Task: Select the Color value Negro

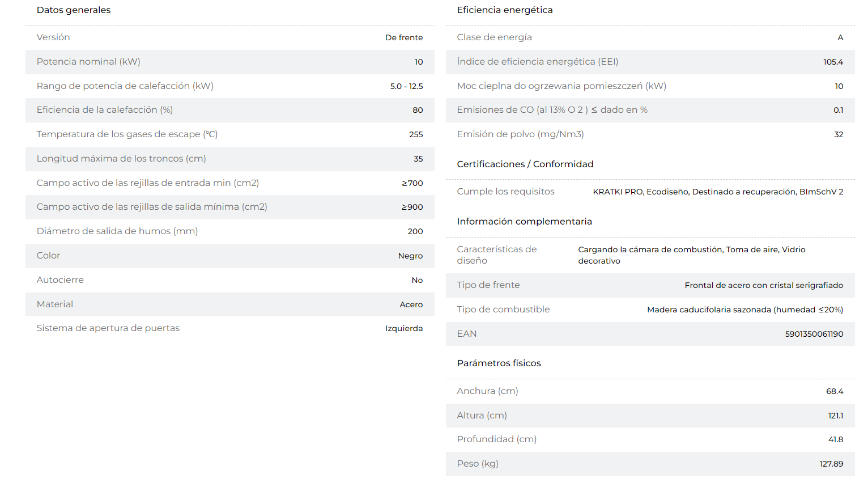Action: 410,256
